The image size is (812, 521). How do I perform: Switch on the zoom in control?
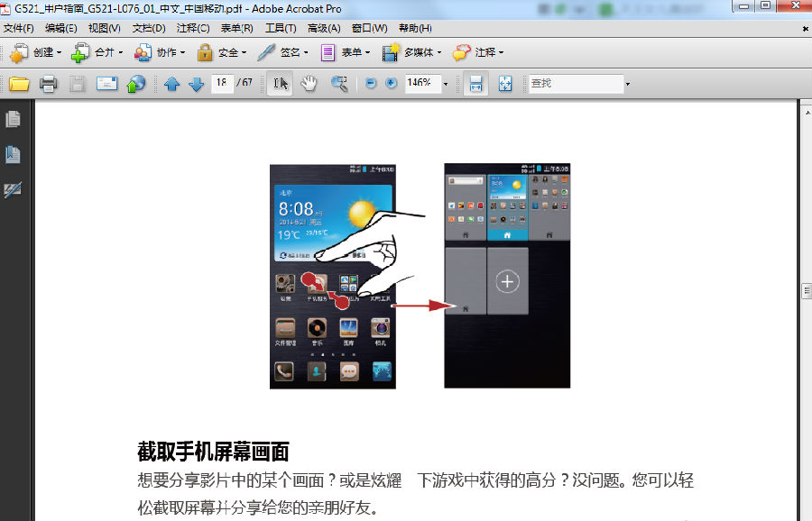tap(390, 83)
